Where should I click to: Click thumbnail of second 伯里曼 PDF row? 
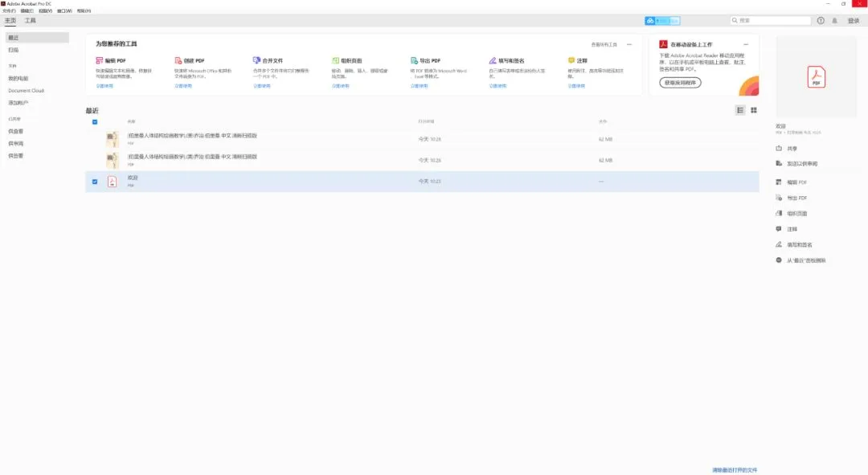112,160
